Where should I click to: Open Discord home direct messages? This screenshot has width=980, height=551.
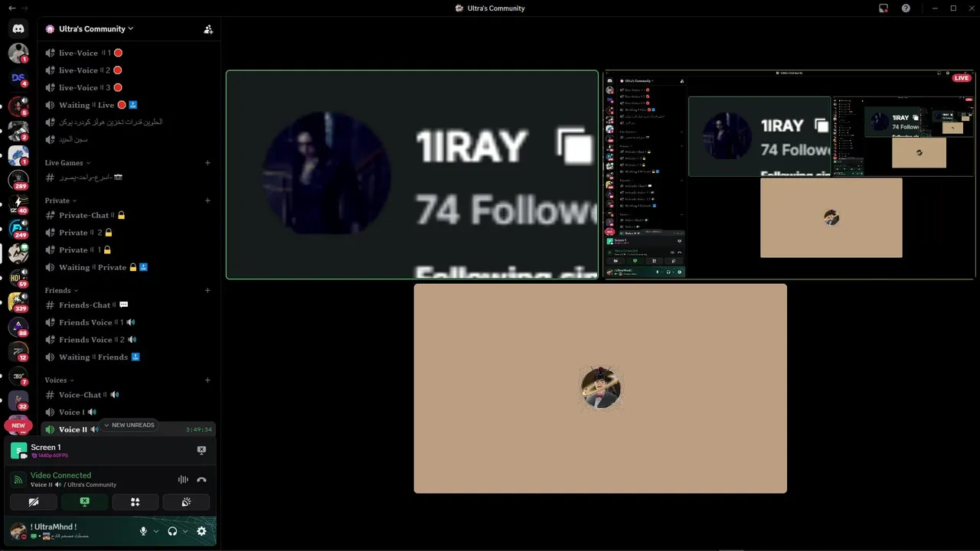(x=18, y=28)
